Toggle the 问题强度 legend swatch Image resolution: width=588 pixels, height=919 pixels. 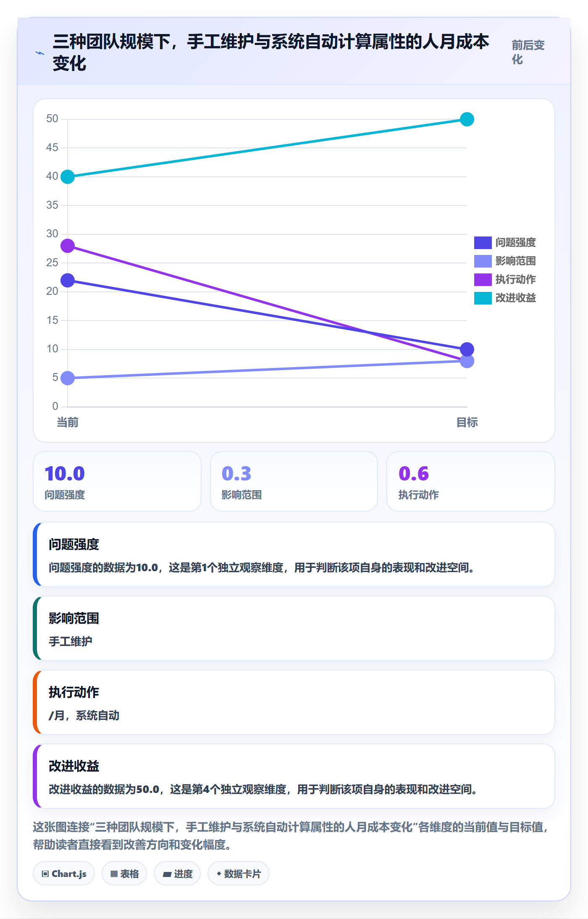tap(483, 243)
